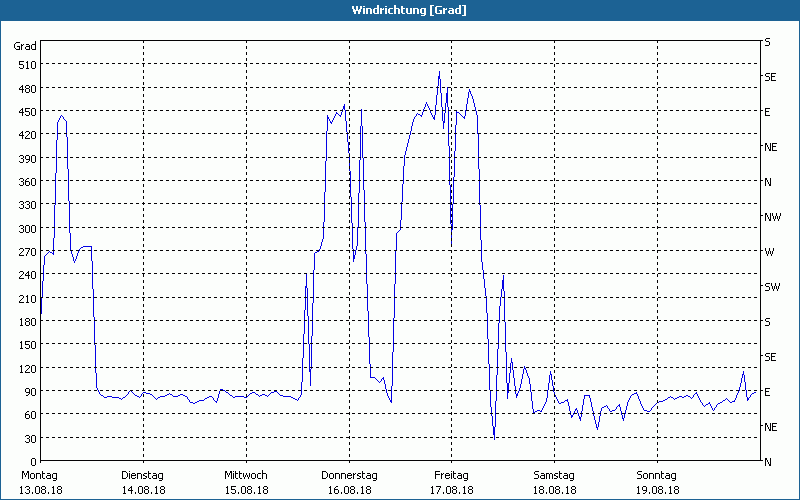Viewport: 800px width, 500px height.
Task: Select the Montag day label
Action: pos(40,475)
